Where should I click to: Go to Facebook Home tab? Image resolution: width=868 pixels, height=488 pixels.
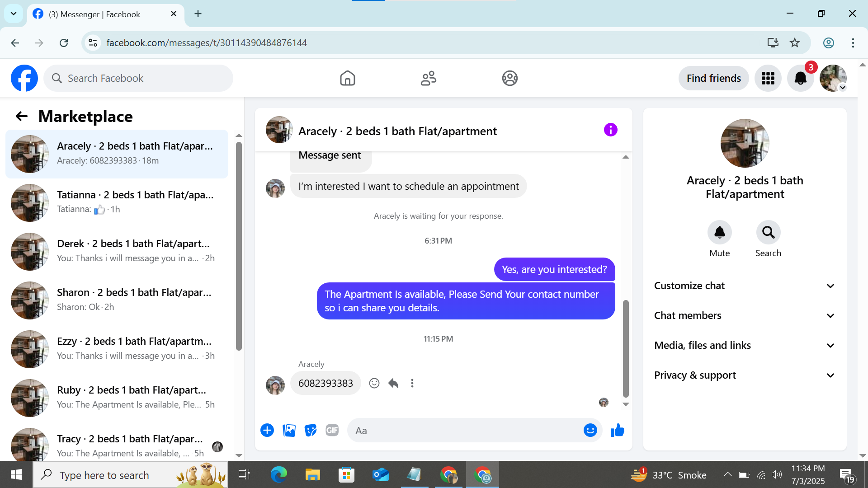point(347,78)
